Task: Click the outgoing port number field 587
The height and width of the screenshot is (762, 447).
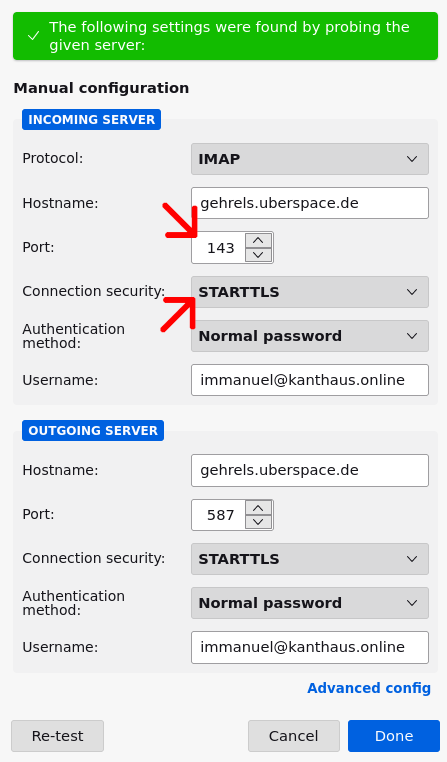Action: tap(219, 515)
